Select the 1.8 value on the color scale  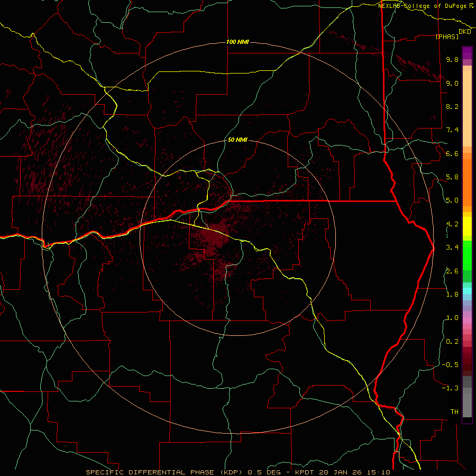click(x=452, y=295)
